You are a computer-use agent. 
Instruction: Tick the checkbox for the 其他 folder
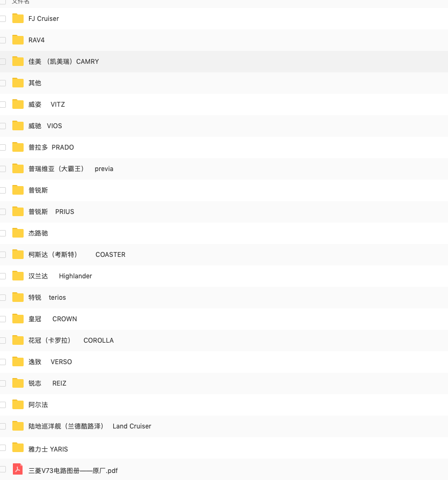tap(3, 83)
